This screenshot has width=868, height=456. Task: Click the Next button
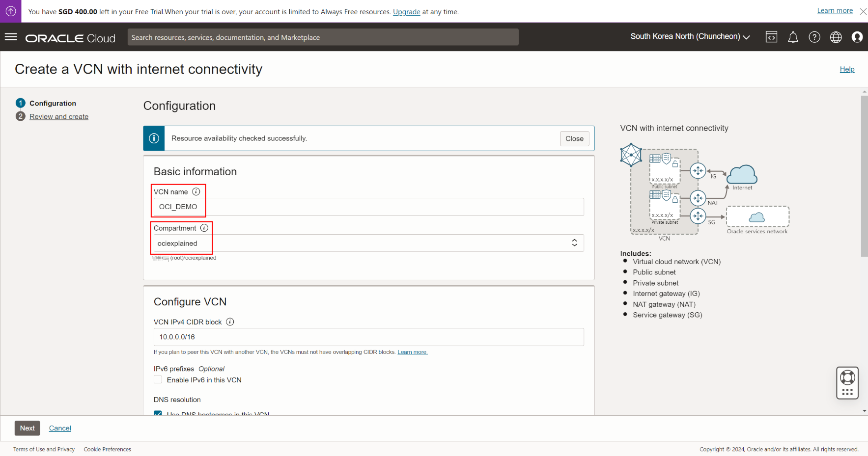[x=27, y=428]
